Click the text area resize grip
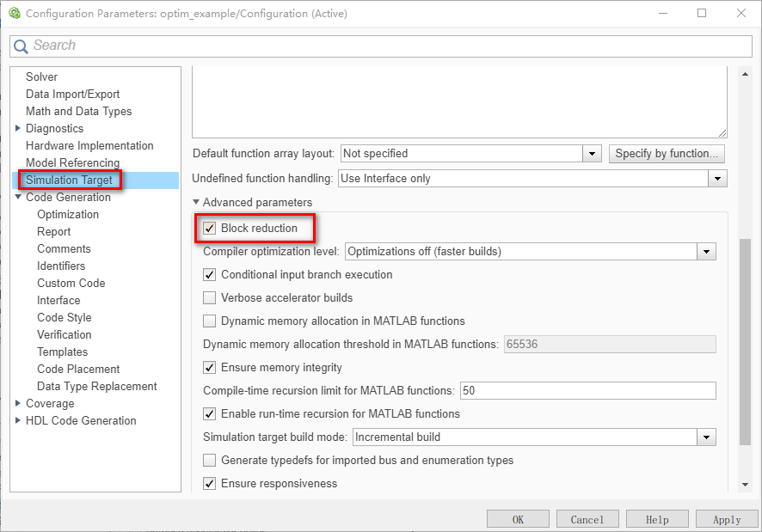 click(x=722, y=133)
